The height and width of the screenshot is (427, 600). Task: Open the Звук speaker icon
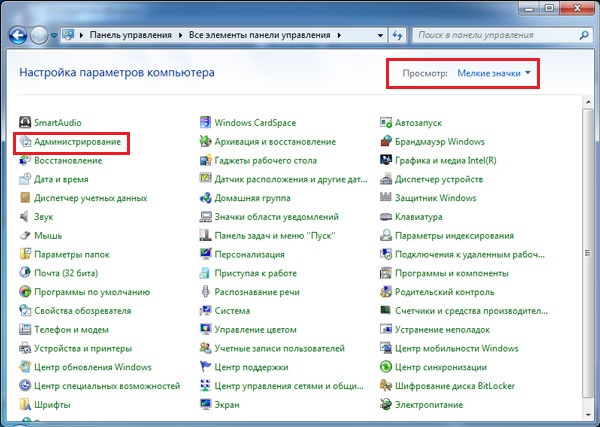point(25,217)
